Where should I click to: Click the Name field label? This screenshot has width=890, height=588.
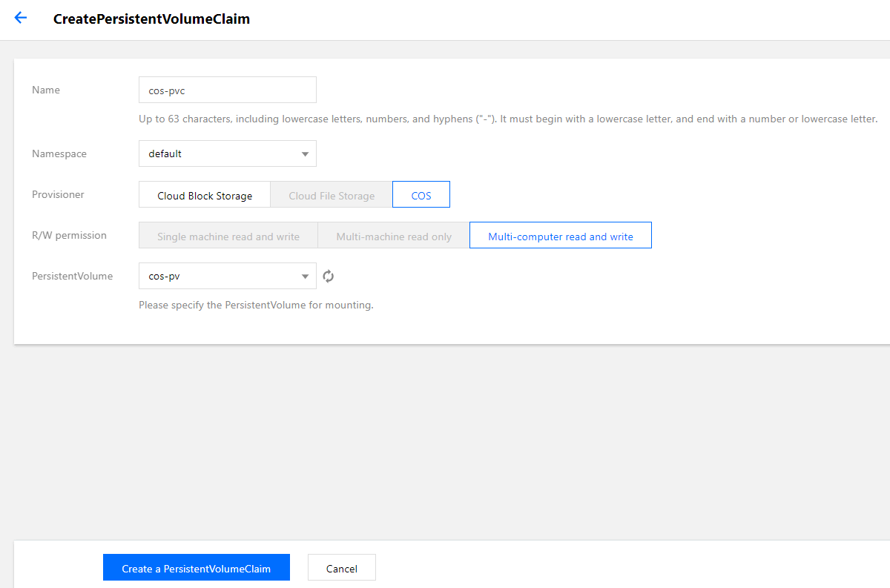click(x=46, y=90)
